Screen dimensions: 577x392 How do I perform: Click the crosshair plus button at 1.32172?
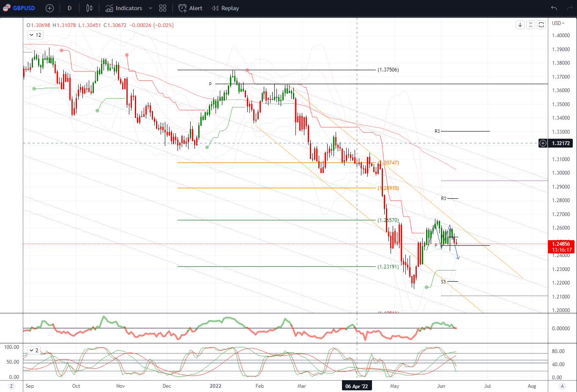(x=543, y=143)
